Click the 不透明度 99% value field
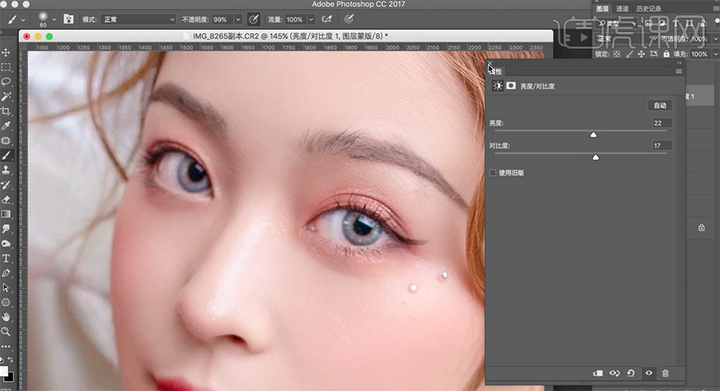This screenshot has width=720, height=391. coord(222,19)
